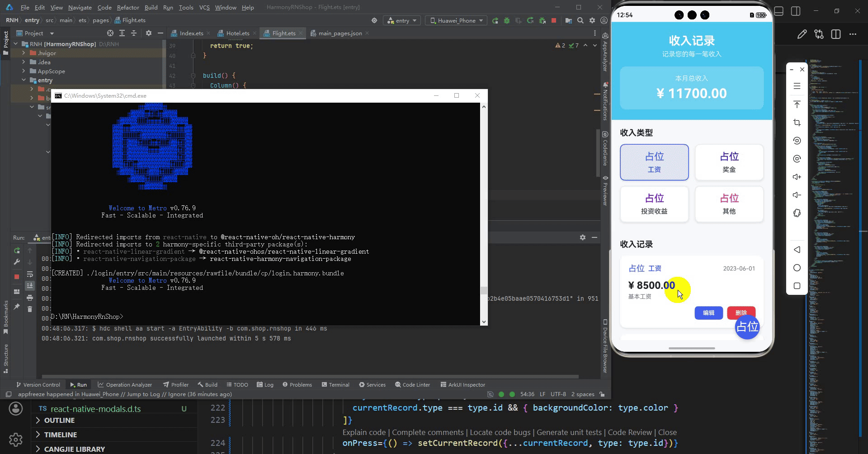This screenshot has width=868, height=454.
Task: Expand the .hvigor folder
Action: point(24,53)
